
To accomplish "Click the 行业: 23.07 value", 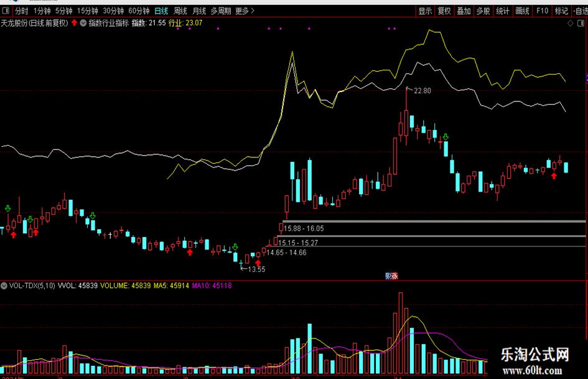I will click(185, 23).
